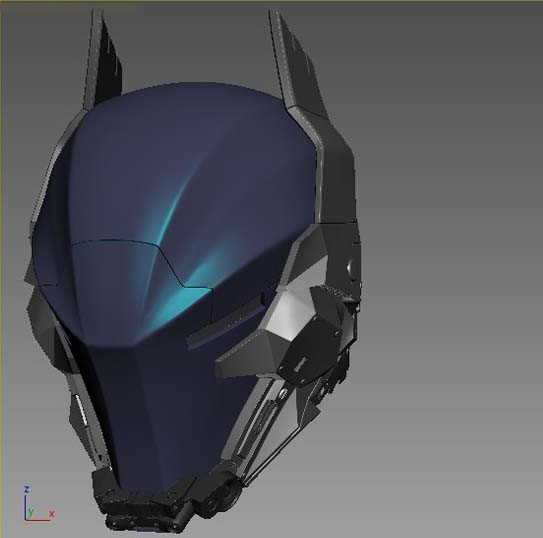543x538 pixels.
Task: Click the blue Z axis label in gizmo
Action: [x=27, y=489]
